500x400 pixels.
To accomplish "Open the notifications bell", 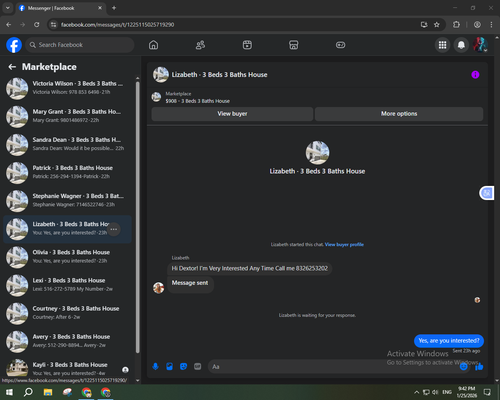I will pos(461,45).
